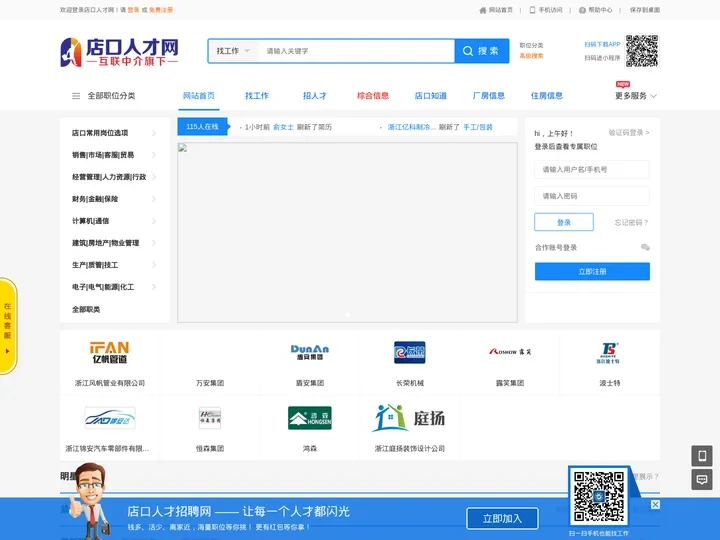This screenshot has width=720, height=540.
Task: Open the 长荣机械 company logo
Action: tap(410, 353)
